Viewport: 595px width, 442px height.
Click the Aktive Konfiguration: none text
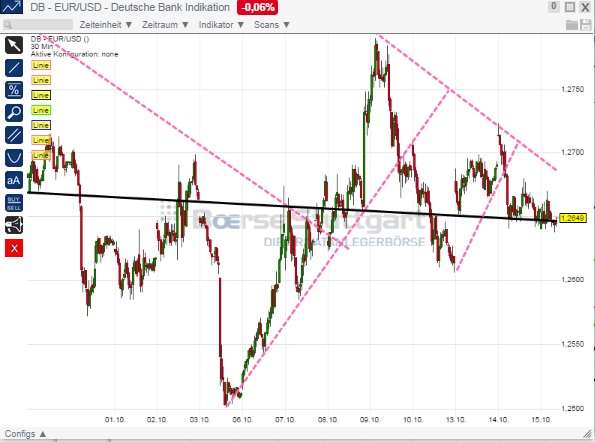pyautogui.click(x=74, y=54)
